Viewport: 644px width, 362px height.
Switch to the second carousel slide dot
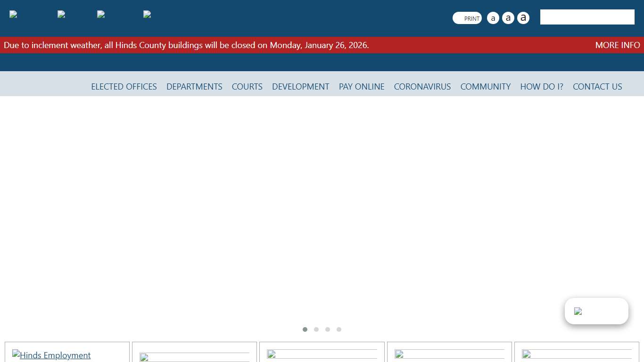click(x=316, y=329)
